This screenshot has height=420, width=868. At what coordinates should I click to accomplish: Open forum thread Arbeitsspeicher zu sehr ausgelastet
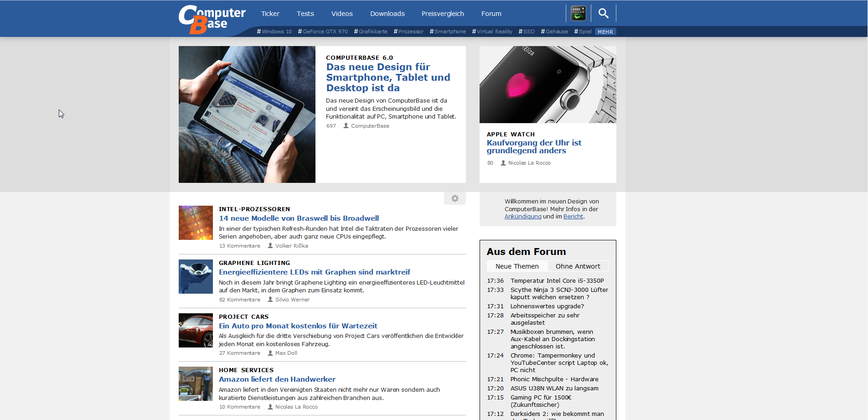(545, 319)
